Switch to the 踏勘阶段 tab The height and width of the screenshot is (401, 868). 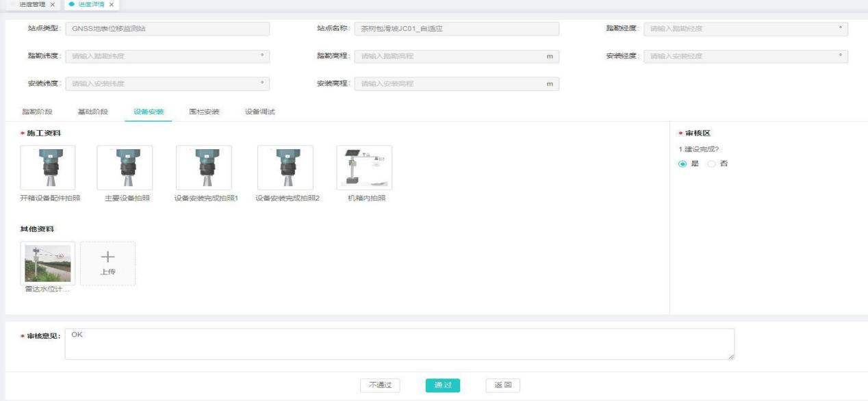click(x=37, y=112)
